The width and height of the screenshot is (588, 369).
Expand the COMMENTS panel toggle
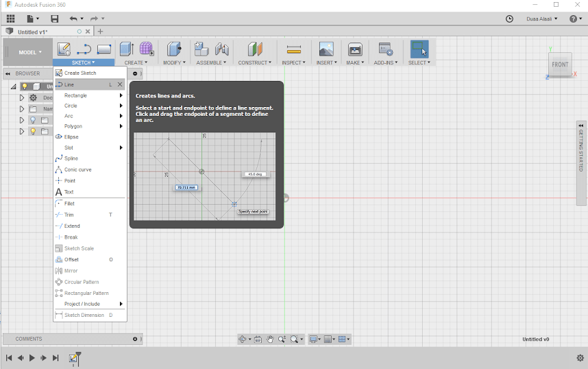click(135, 339)
